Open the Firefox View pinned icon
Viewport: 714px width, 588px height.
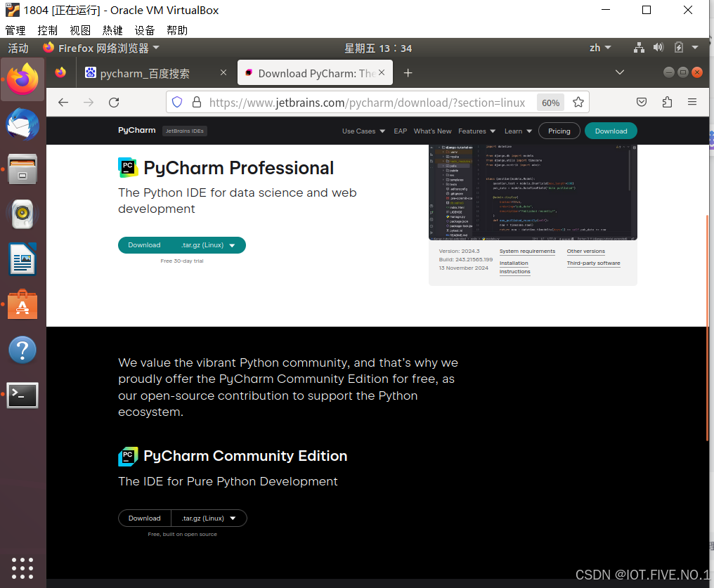click(x=60, y=73)
